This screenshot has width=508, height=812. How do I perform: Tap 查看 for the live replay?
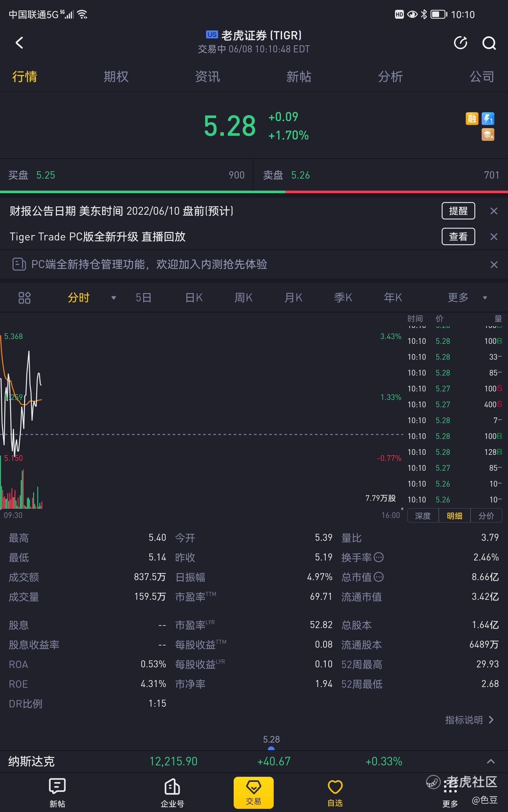[x=458, y=237]
